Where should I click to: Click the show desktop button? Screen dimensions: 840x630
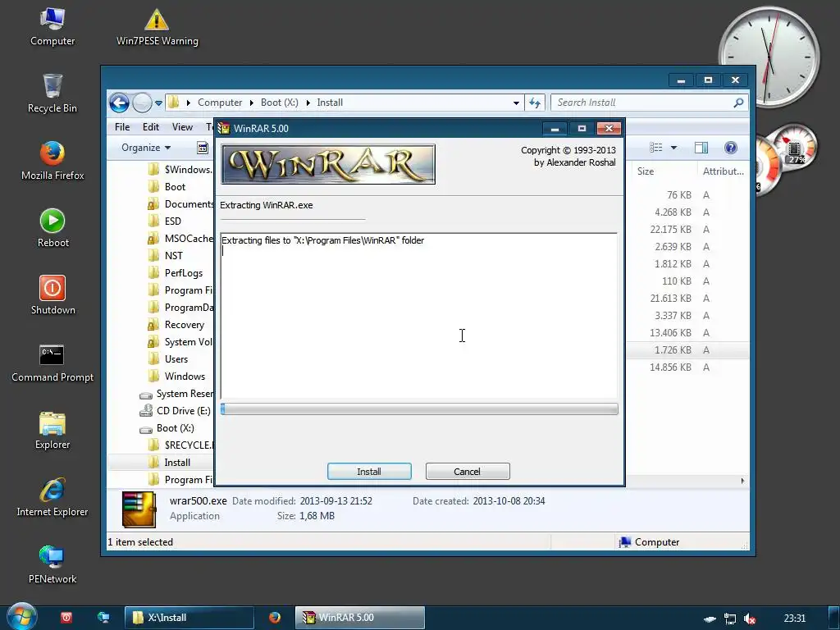click(x=834, y=618)
